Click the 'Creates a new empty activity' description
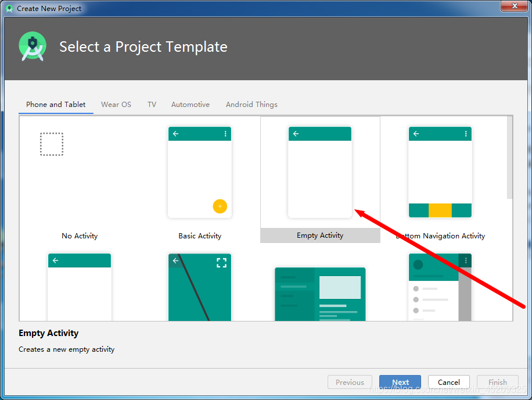532x400 pixels. (66, 349)
